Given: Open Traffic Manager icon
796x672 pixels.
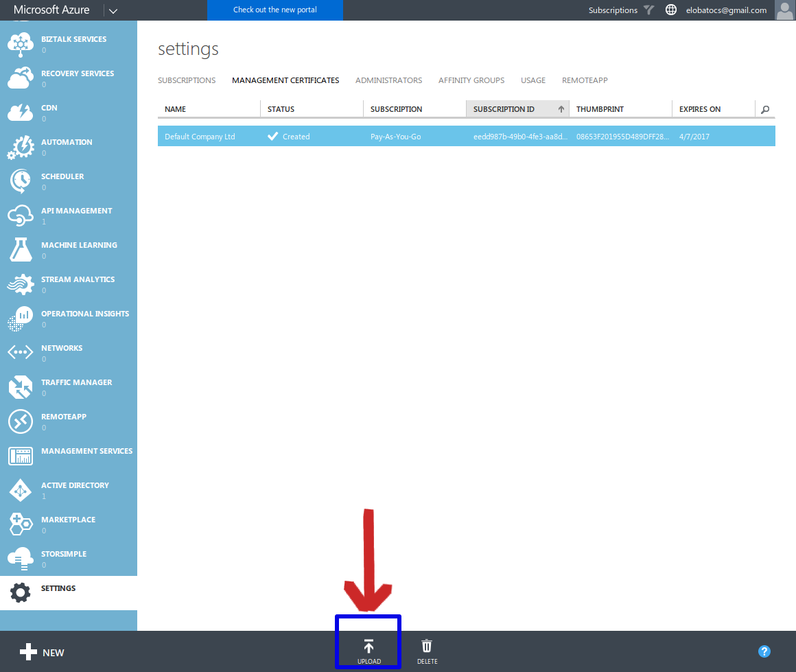Looking at the screenshot, I should click(x=21, y=387).
